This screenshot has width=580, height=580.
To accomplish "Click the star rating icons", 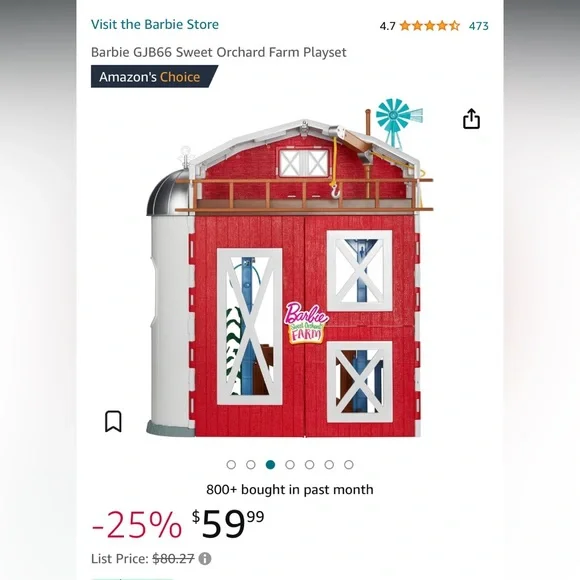I will click(x=430, y=26).
